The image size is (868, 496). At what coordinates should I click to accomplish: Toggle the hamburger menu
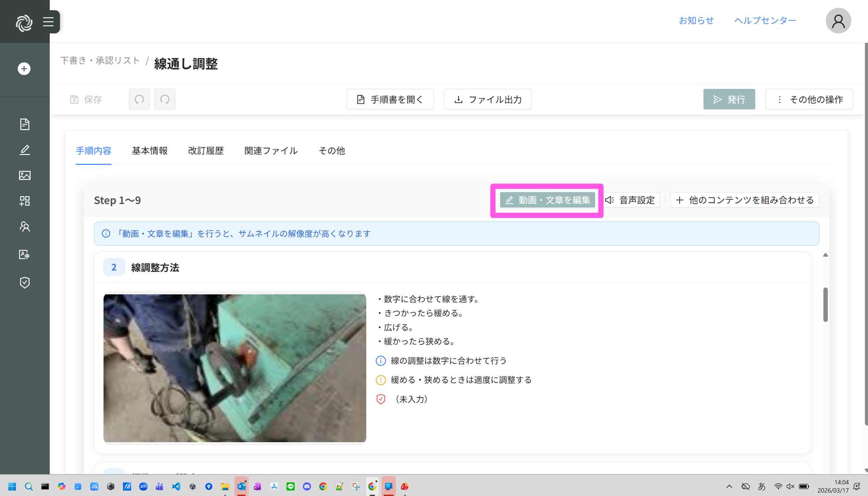point(49,22)
